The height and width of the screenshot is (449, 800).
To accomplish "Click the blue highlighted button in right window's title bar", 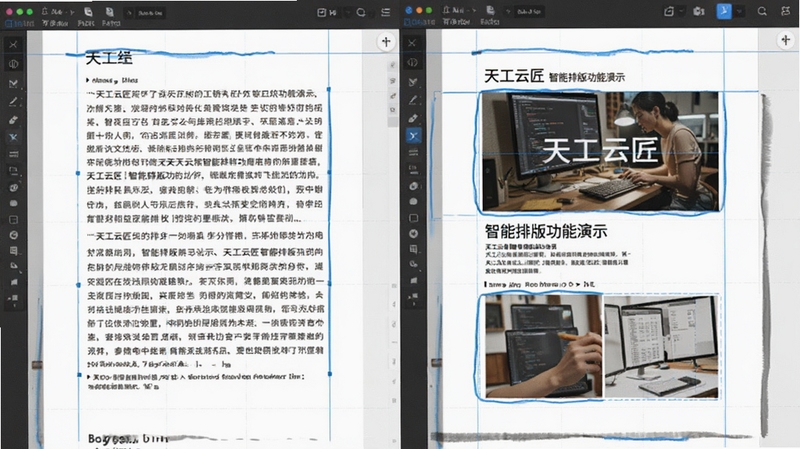I will 723,11.
